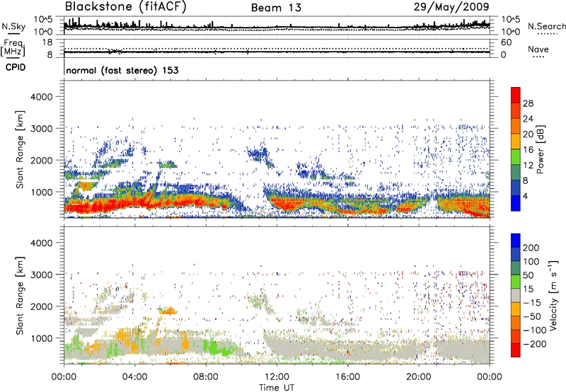The width and height of the screenshot is (566, 392).
Task: Click the Nave legend label
Action: click(538, 49)
